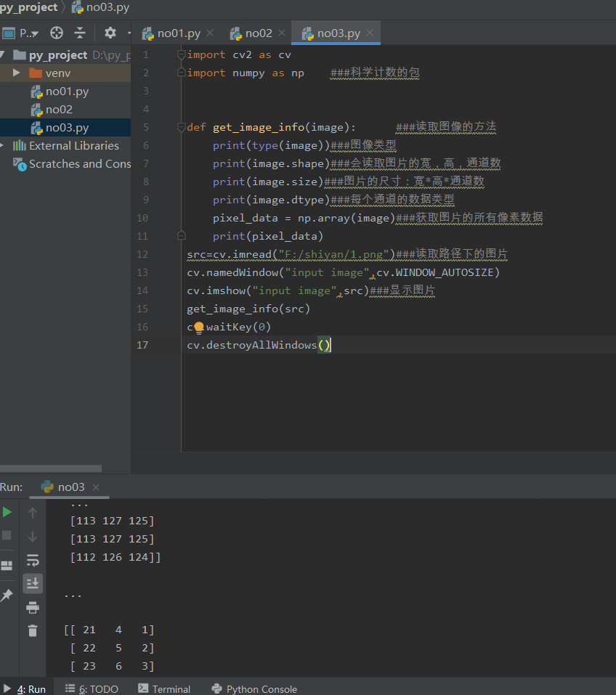
Task: Click line number 12 in the gutter
Action: 142,254
